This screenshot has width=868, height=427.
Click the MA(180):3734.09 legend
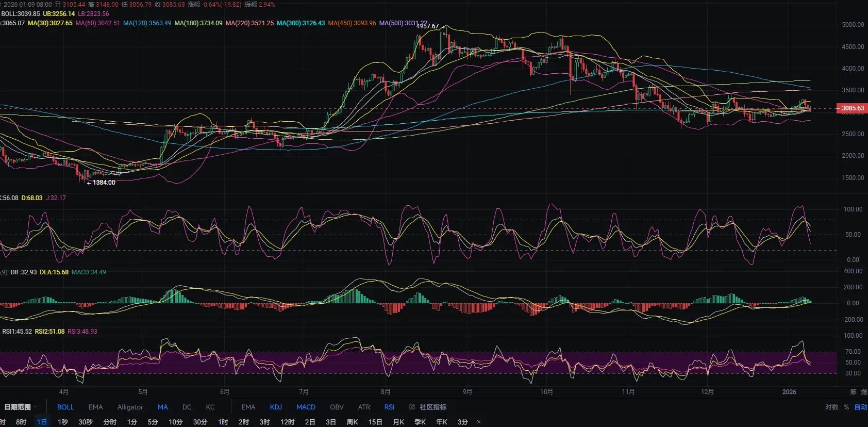click(x=198, y=23)
